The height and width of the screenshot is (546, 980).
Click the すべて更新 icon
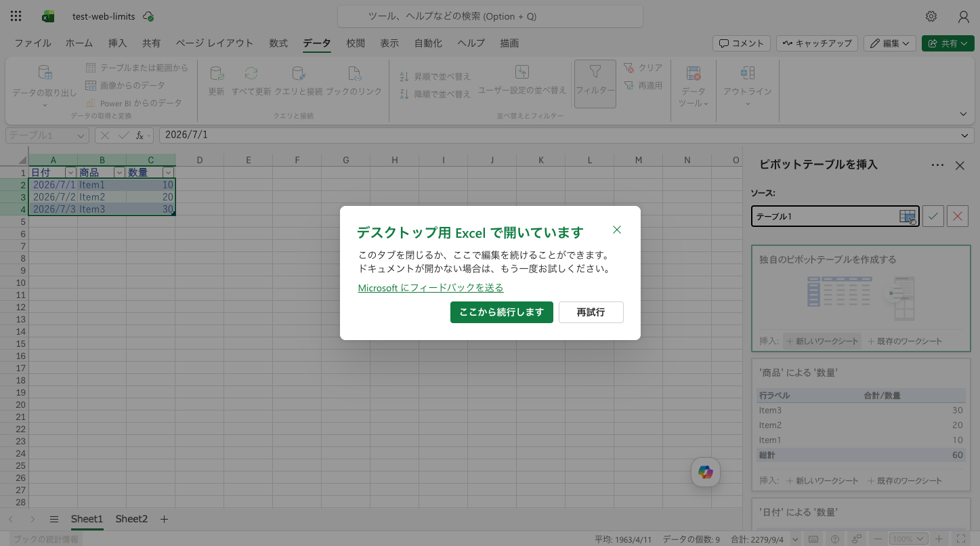[x=251, y=73]
